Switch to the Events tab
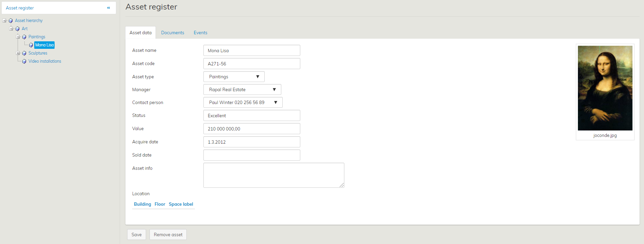 click(200, 33)
